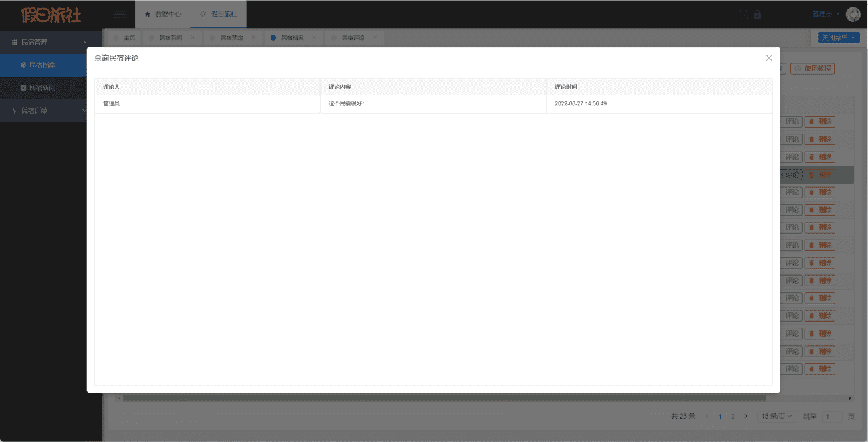868x442 pixels.
Task: Click the home icon on 数据中心 tab
Action: click(148, 14)
